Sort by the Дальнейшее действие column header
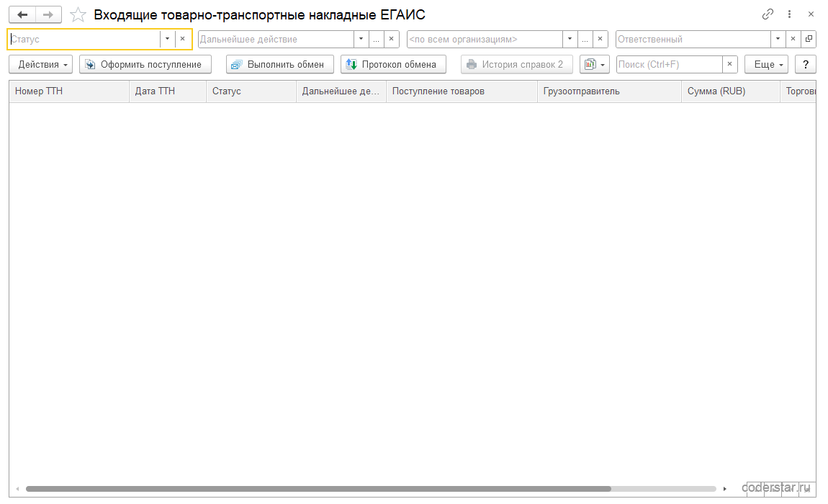The width and height of the screenshot is (828, 504). click(341, 91)
